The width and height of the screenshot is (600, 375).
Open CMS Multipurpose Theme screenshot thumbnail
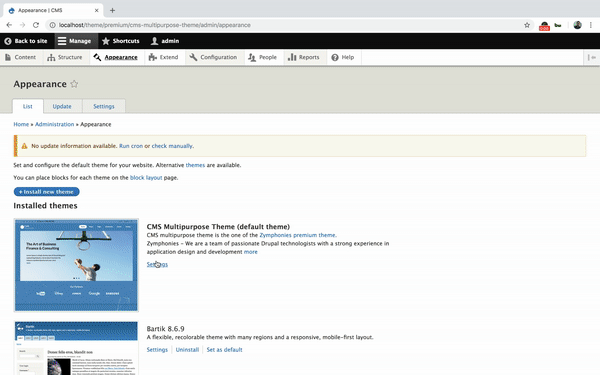pos(76,265)
